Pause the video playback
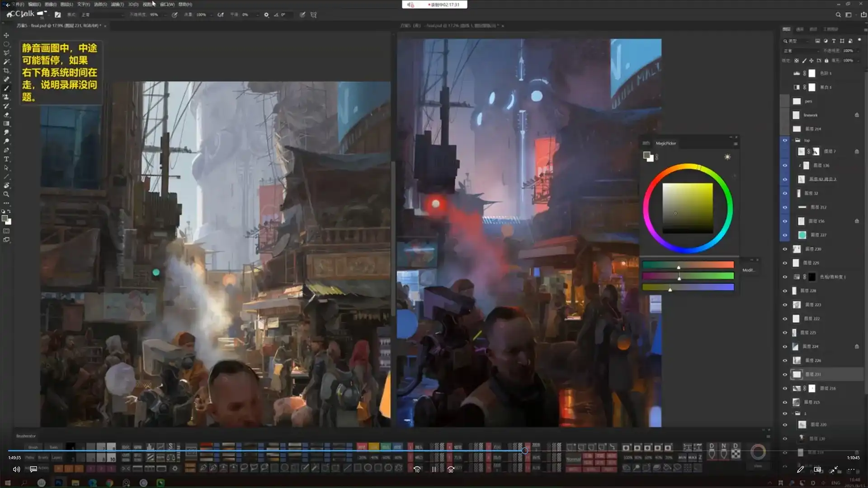The width and height of the screenshot is (868, 488). pyautogui.click(x=434, y=469)
